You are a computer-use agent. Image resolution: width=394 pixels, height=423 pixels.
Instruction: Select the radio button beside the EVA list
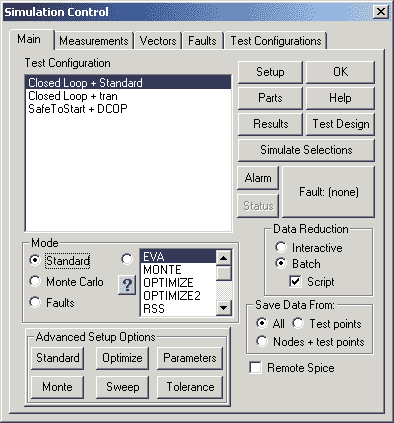point(127,259)
